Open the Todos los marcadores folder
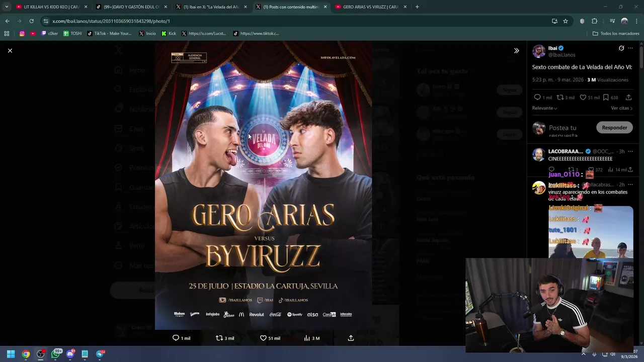Viewport: 644px width, 362px height. [616, 34]
